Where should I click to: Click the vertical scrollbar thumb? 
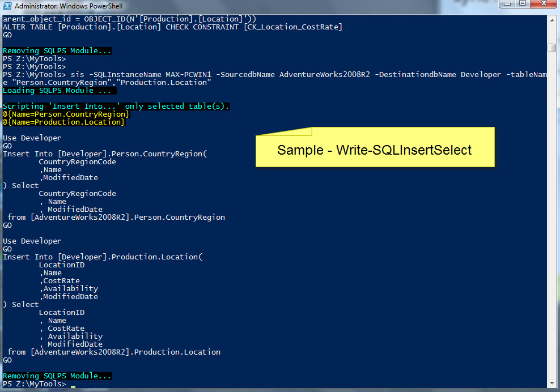click(x=552, y=48)
